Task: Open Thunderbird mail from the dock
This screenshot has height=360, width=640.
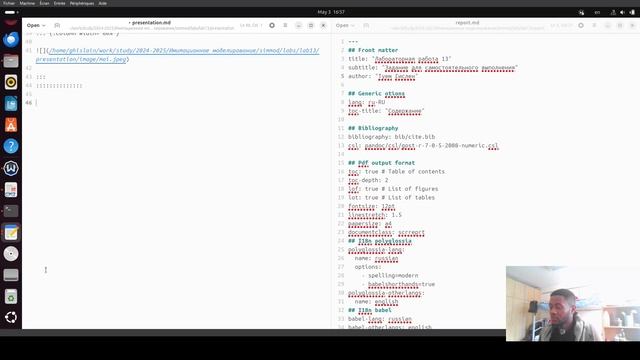Action: point(11,40)
